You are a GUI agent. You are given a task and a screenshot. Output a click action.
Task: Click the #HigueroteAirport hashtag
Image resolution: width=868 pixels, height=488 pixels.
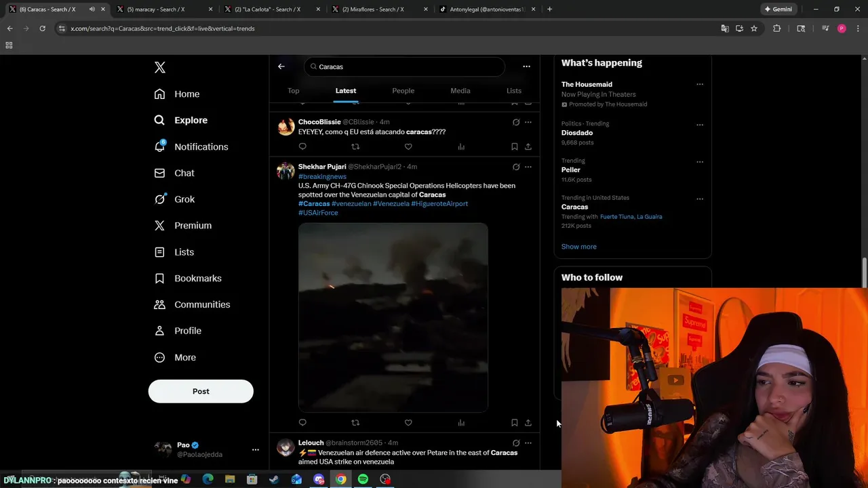(439, 203)
